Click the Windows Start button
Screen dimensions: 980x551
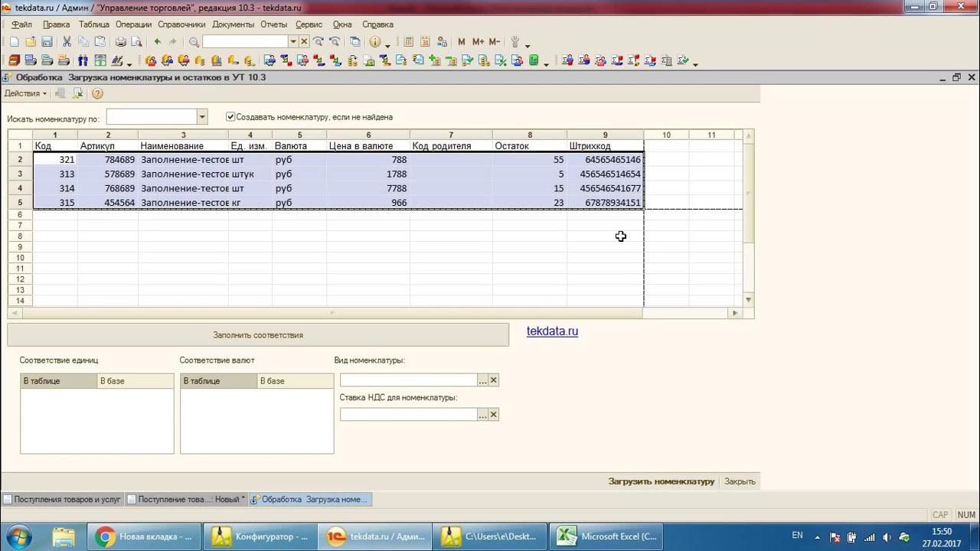click(19, 536)
